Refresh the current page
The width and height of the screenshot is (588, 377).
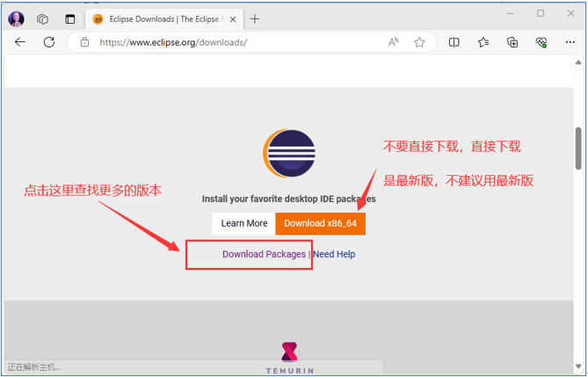[49, 42]
